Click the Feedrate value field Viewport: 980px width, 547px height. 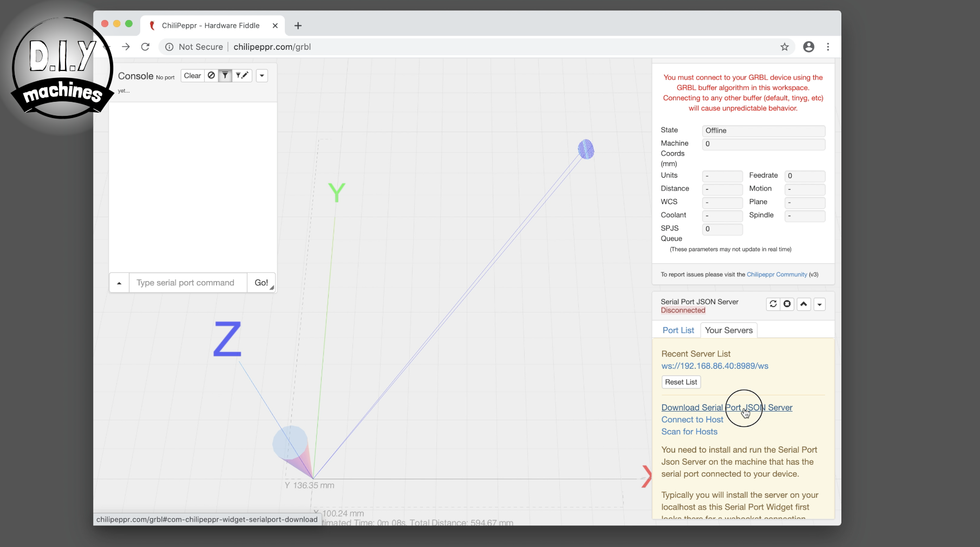coord(805,176)
